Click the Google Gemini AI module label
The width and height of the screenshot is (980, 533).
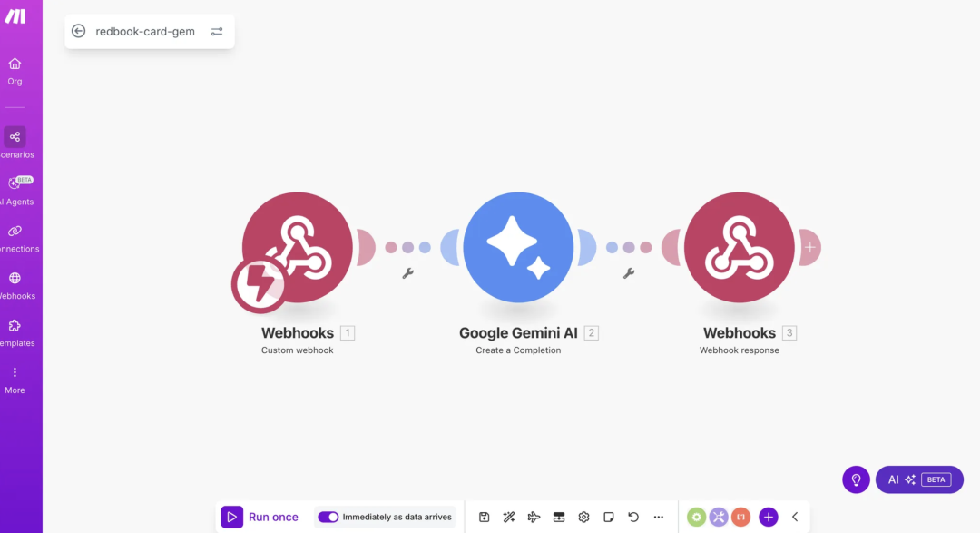point(518,333)
